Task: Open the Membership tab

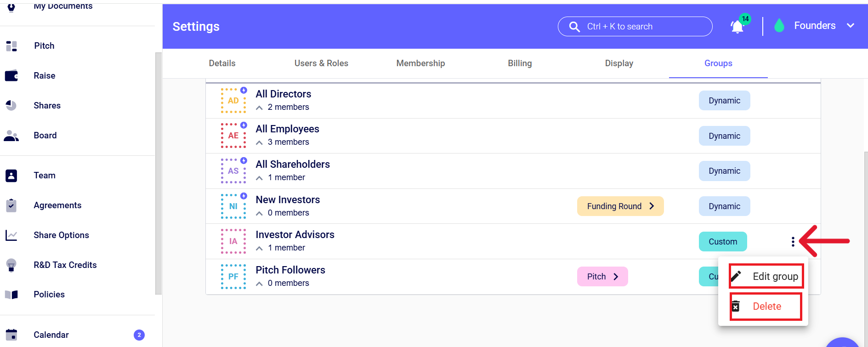Action: [x=420, y=63]
